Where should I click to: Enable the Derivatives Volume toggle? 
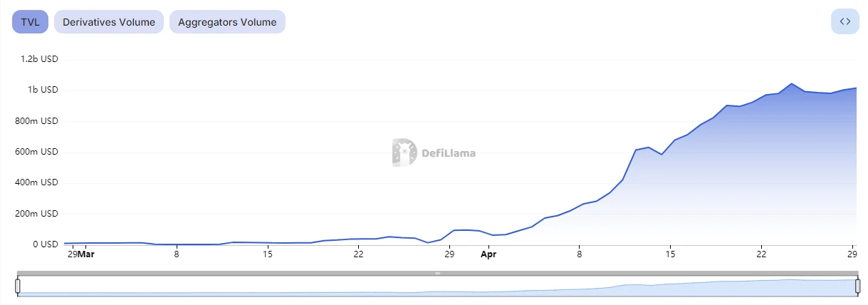(x=109, y=22)
